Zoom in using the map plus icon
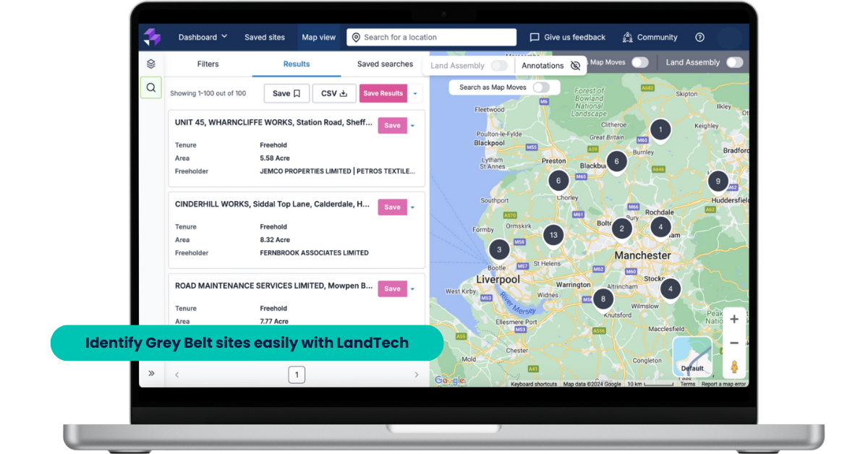The height and width of the screenshot is (454, 868). (x=734, y=318)
